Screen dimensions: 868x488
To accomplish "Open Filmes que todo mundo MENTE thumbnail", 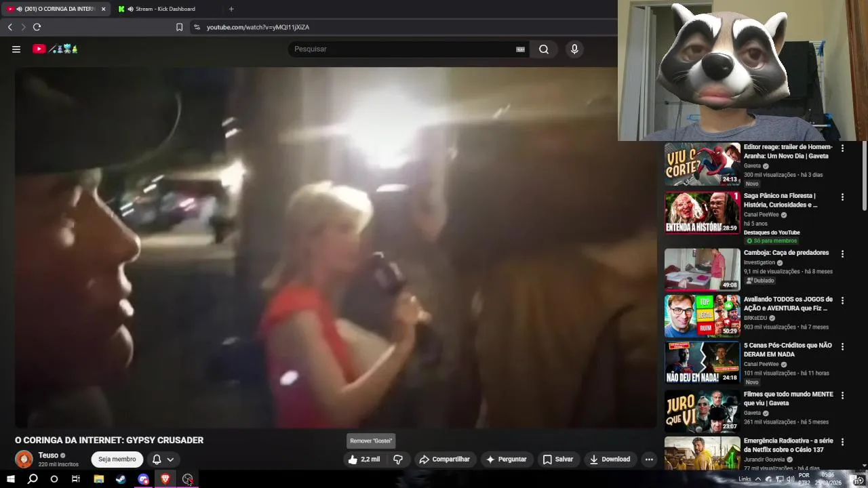I will 702,411.
